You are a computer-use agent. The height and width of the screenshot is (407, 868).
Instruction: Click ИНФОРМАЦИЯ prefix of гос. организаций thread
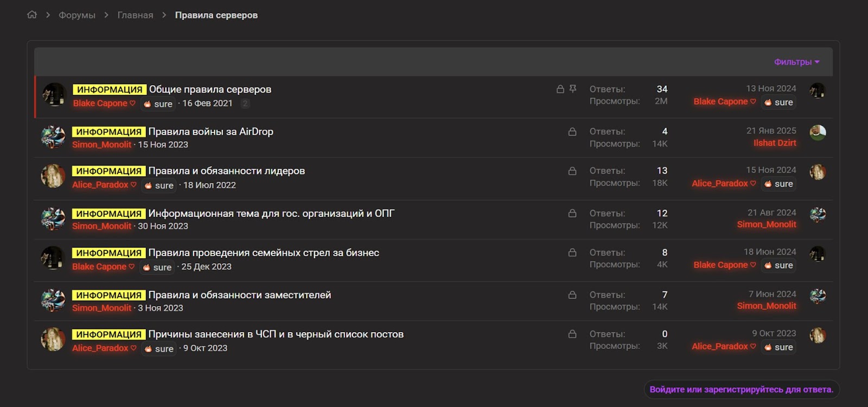[109, 214]
